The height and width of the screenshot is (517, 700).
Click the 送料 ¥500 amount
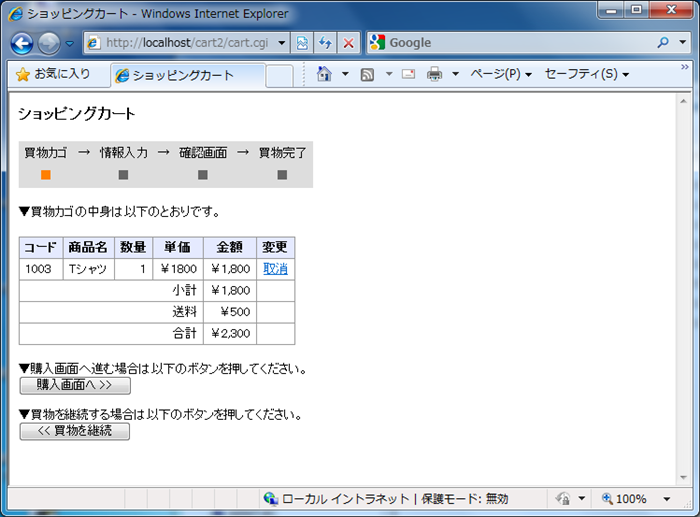pos(235,312)
